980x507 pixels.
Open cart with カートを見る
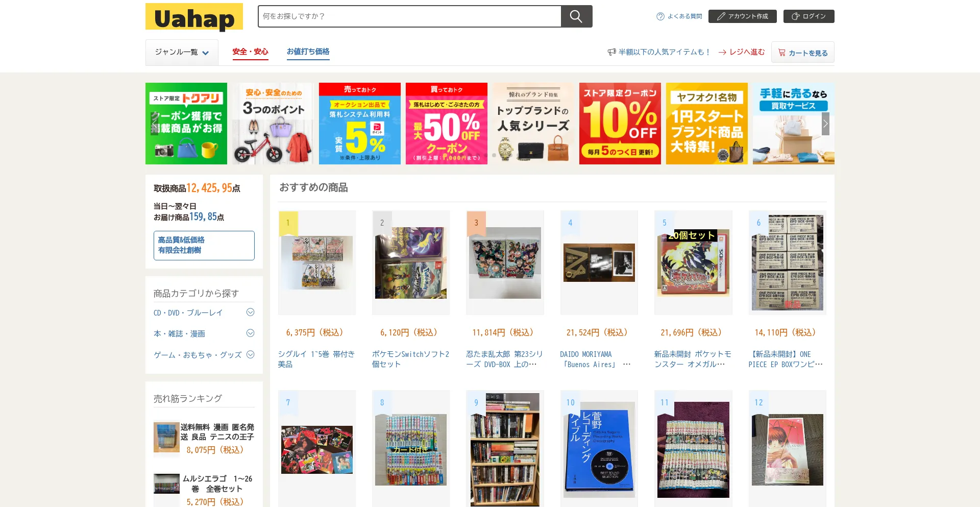click(802, 53)
